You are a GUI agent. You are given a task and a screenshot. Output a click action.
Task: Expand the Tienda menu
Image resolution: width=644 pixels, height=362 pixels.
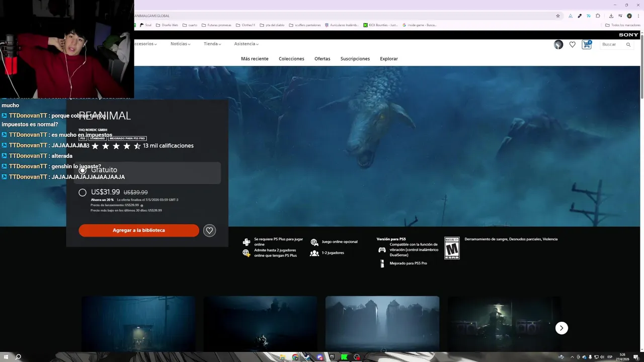pos(212,44)
